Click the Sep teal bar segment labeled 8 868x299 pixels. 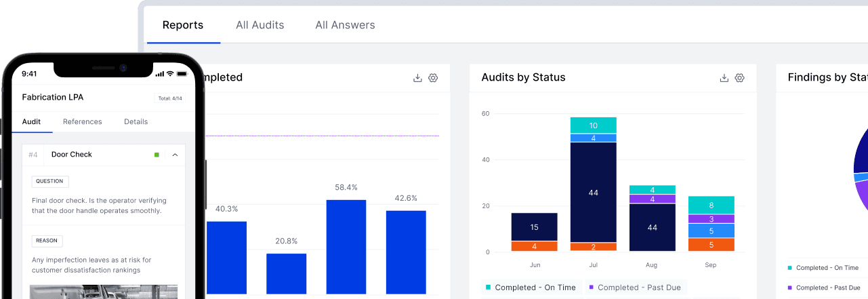[x=711, y=205]
